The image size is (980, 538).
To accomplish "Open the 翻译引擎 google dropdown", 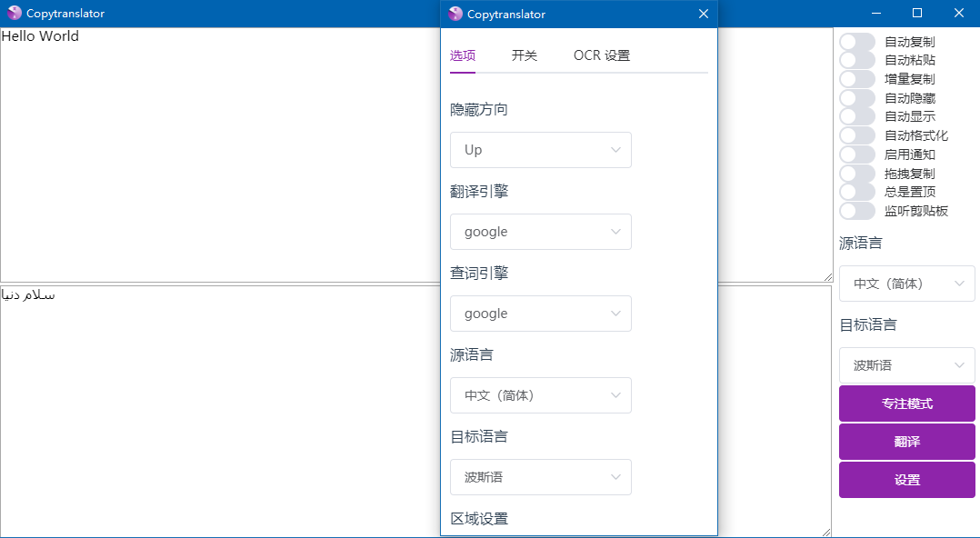I will click(x=540, y=232).
